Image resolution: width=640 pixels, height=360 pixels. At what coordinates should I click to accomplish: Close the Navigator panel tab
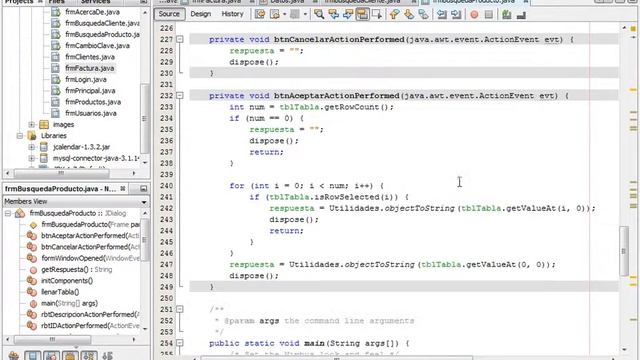tap(122, 189)
